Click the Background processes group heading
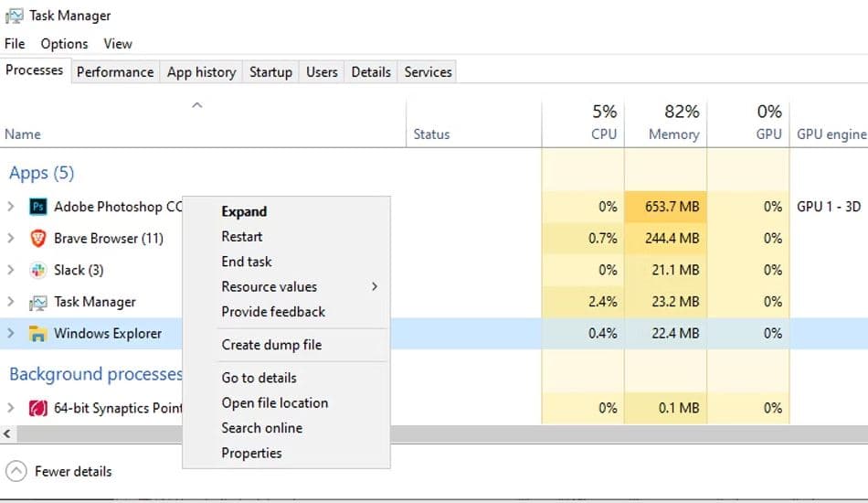The image size is (868, 503). (x=96, y=374)
